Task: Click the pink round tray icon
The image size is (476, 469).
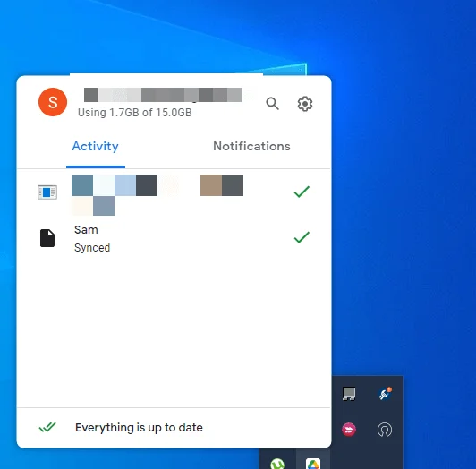Action: (x=349, y=430)
